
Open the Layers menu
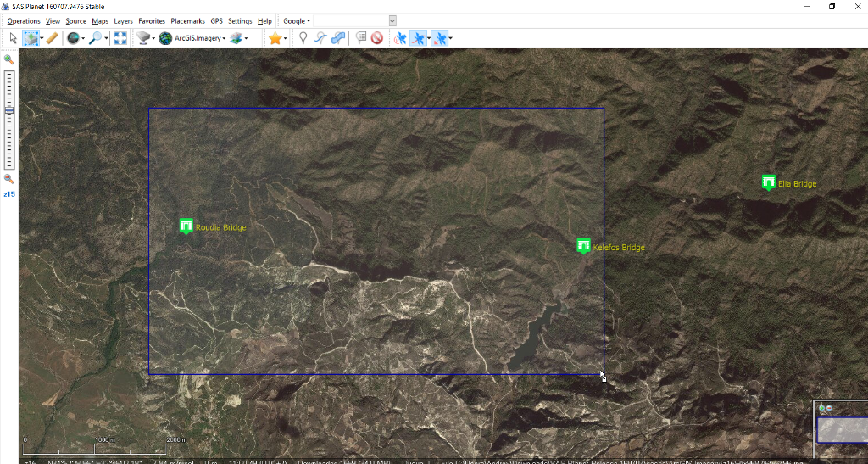124,21
